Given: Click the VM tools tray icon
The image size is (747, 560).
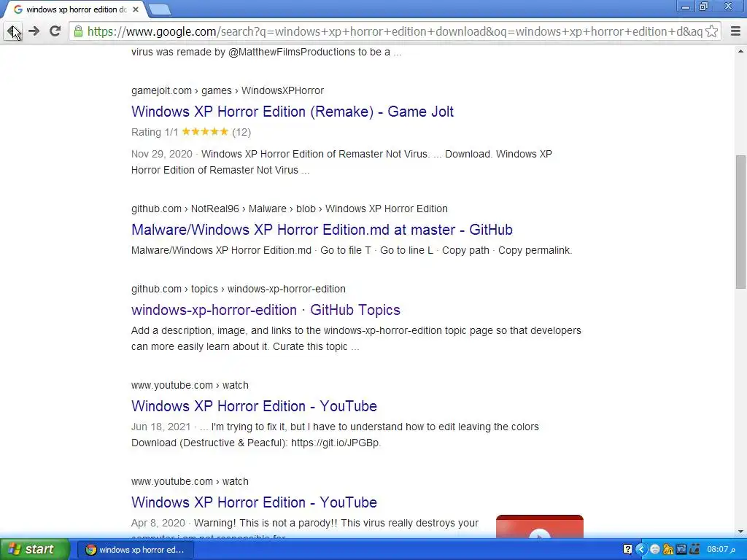Looking at the screenshot, I should (x=681, y=550).
